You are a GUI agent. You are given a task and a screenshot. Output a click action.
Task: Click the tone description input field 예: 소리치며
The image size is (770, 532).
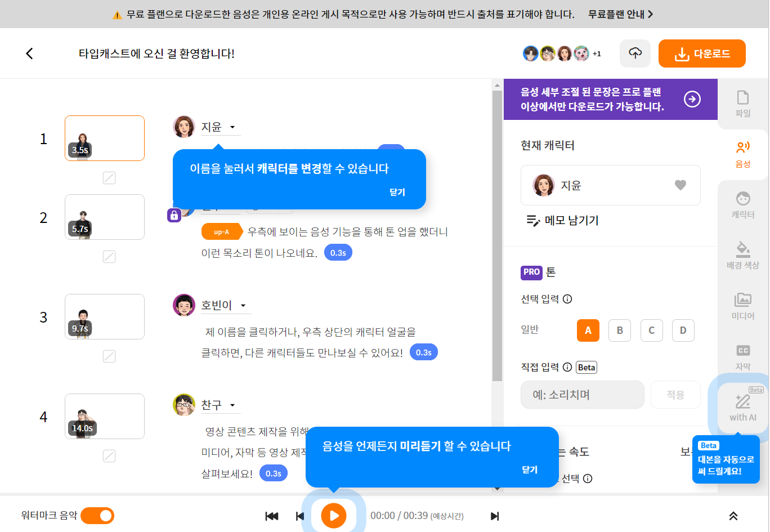[x=583, y=394]
